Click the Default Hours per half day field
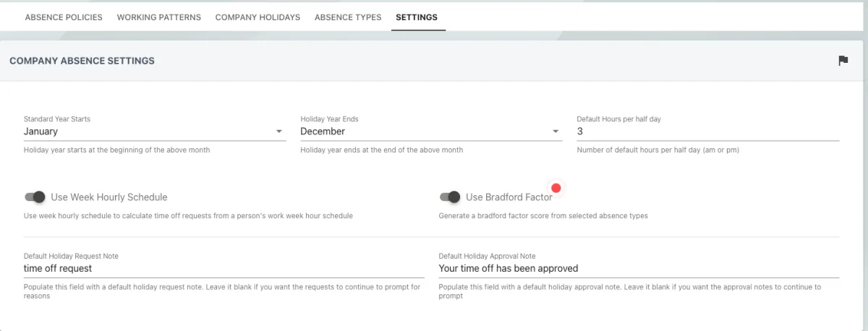Screen dimensions: 868x331 (708, 132)
